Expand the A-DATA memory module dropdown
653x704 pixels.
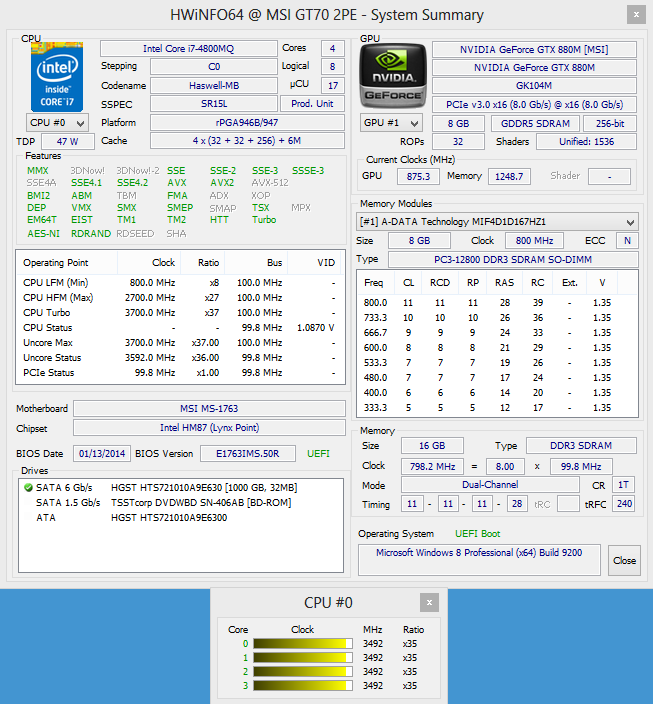pyautogui.click(x=497, y=222)
